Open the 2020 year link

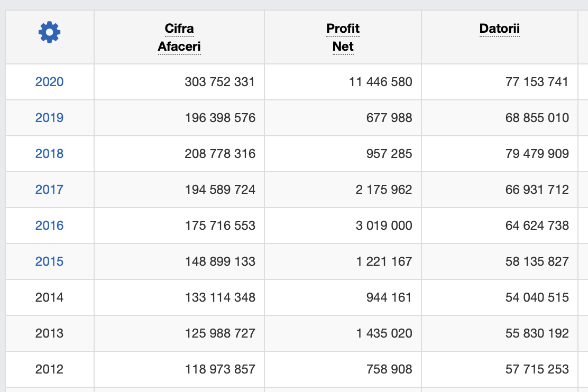point(49,82)
